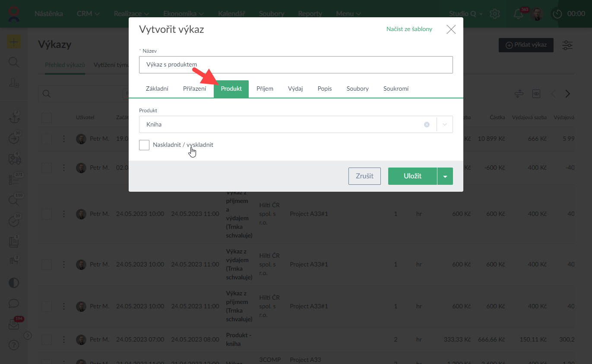Click the Název text field

(296, 65)
